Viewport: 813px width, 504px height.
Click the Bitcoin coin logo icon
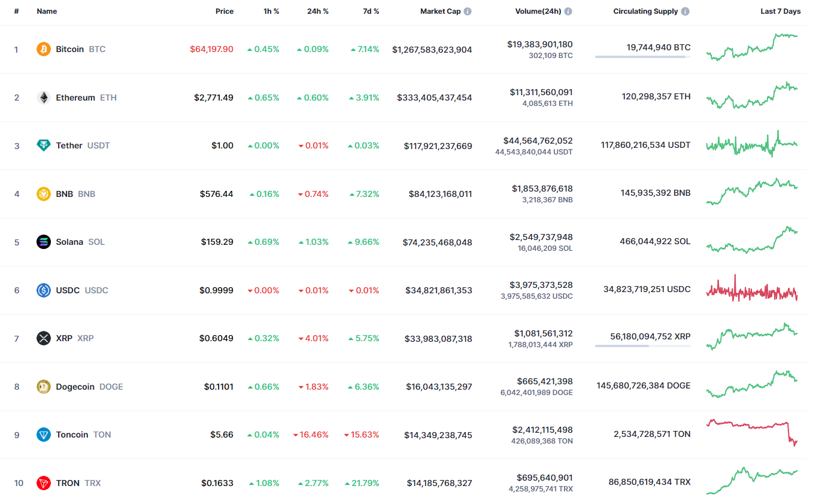(x=44, y=49)
